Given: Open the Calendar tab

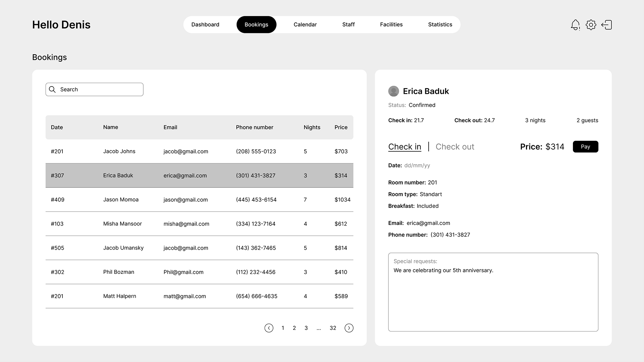Looking at the screenshot, I should [305, 24].
